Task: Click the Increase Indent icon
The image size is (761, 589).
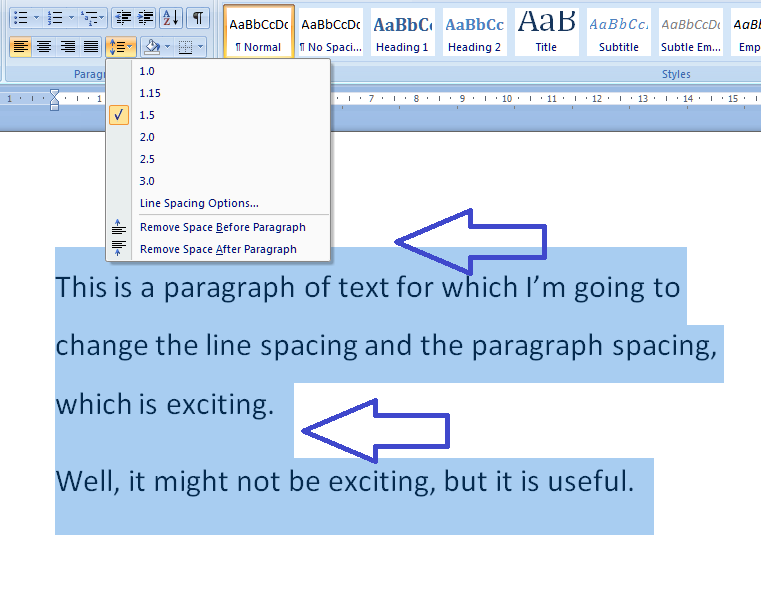Action: (146, 18)
